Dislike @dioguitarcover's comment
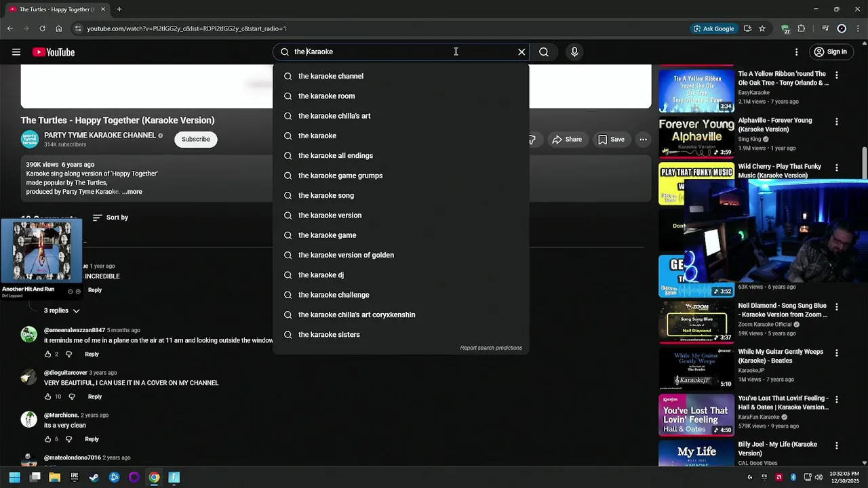 pyautogui.click(x=71, y=396)
